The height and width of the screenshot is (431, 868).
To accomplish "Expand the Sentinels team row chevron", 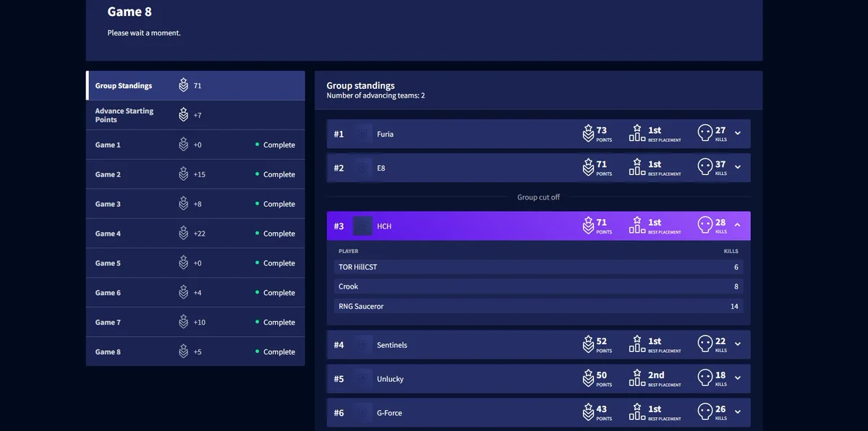I will pos(738,345).
